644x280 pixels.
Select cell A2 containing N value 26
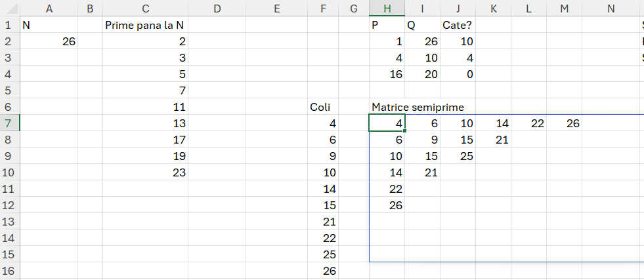click(x=49, y=41)
